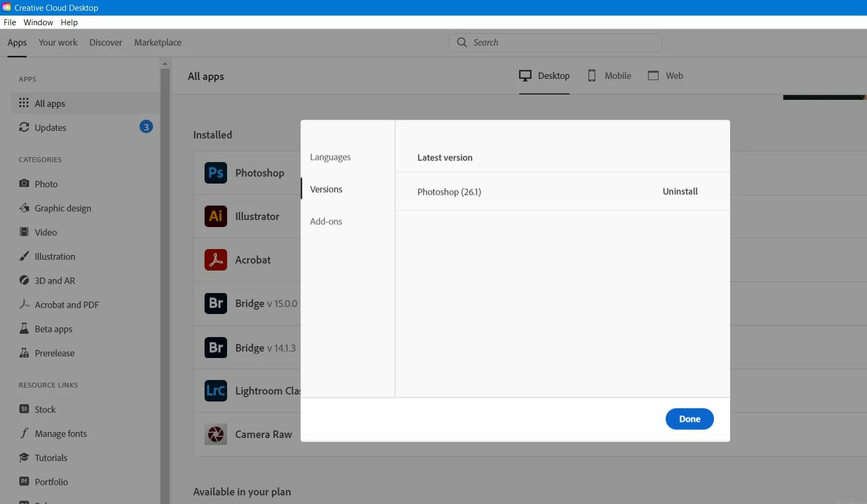Click the Acrobat app icon

pyautogui.click(x=216, y=260)
